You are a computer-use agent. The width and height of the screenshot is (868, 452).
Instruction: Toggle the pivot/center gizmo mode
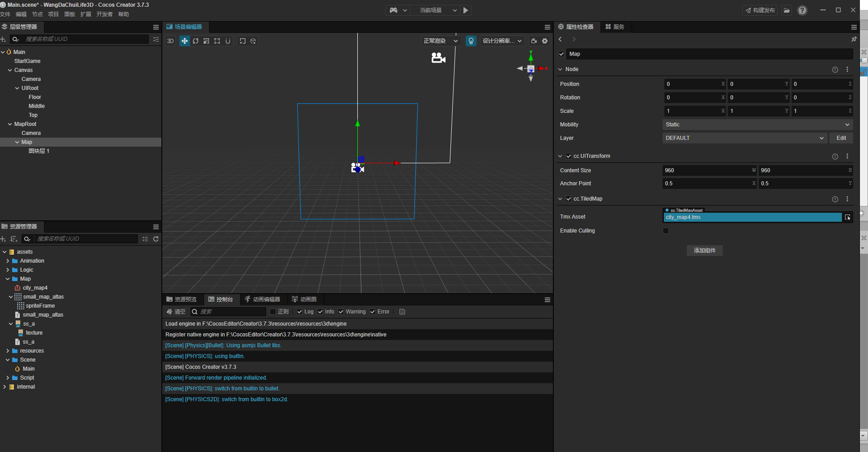[x=243, y=41]
